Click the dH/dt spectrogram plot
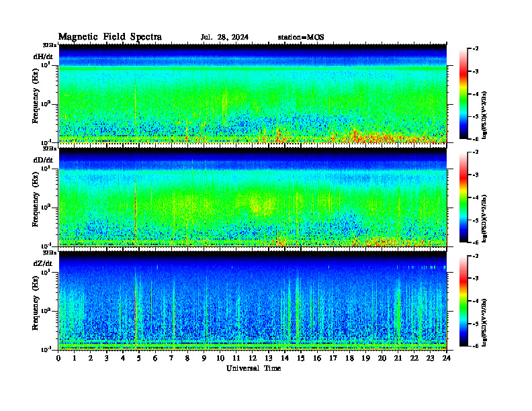This screenshot has width=532, height=411. (253, 93)
